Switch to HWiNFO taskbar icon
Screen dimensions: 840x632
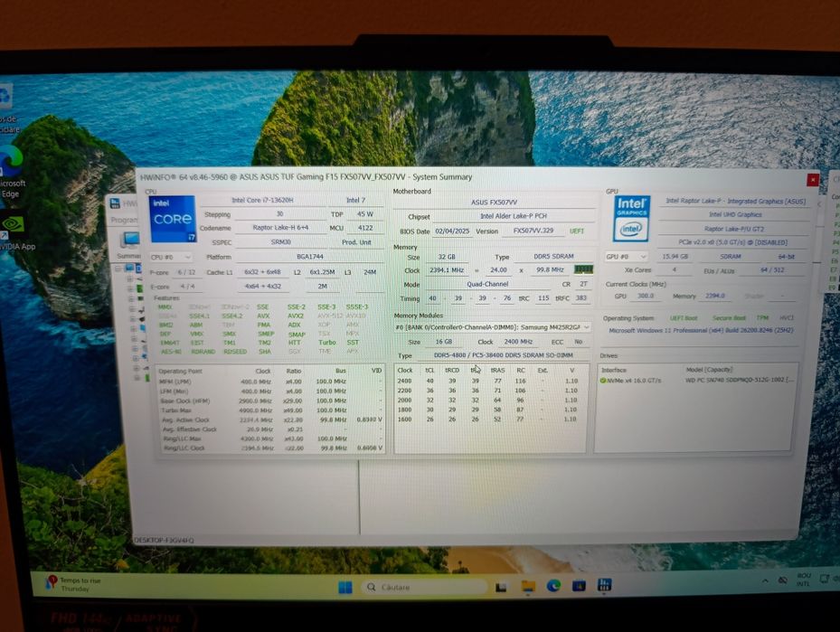604,584
